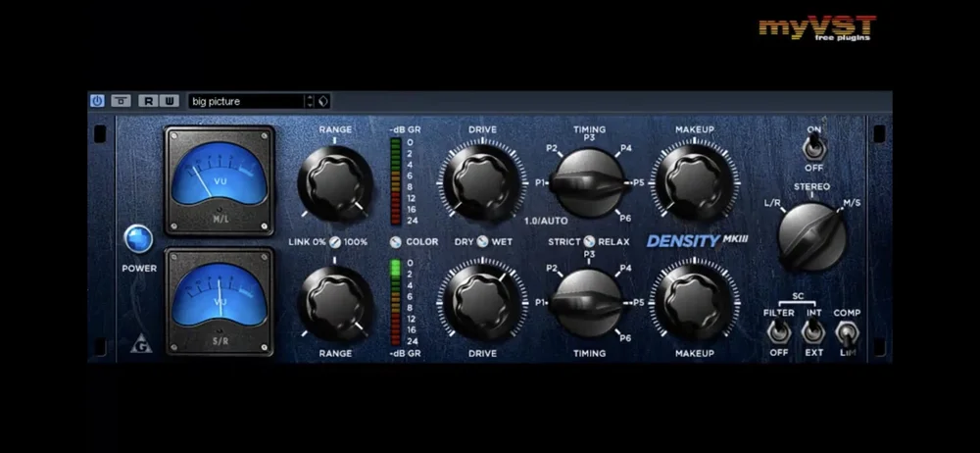The width and height of the screenshot is (980, 453).
Task: Click the STRICT / RELAX mini knob
Action: point(589,241)
